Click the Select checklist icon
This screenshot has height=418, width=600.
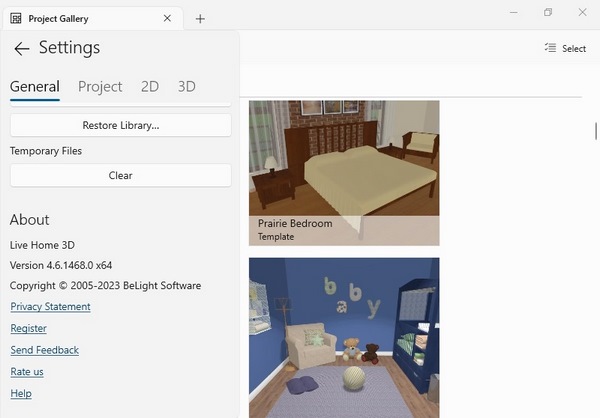(x=550, y=48)
